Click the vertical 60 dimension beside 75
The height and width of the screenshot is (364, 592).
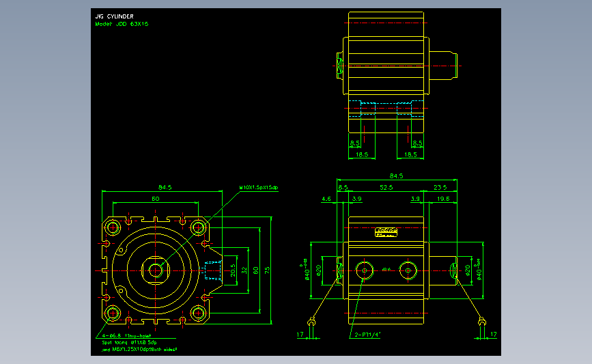click(x=256, y=270)
